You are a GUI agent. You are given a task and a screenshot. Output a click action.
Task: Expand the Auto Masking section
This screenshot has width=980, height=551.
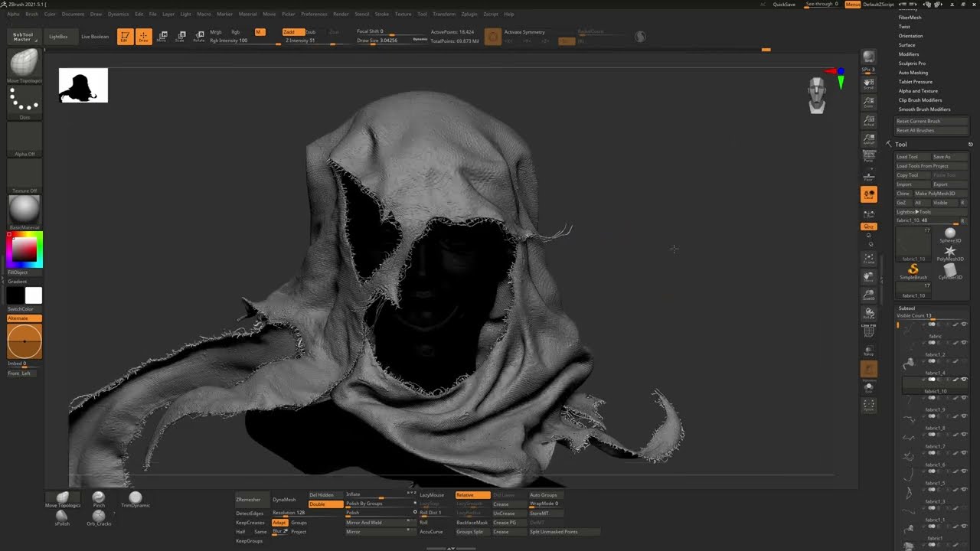(x=913, y=73)
